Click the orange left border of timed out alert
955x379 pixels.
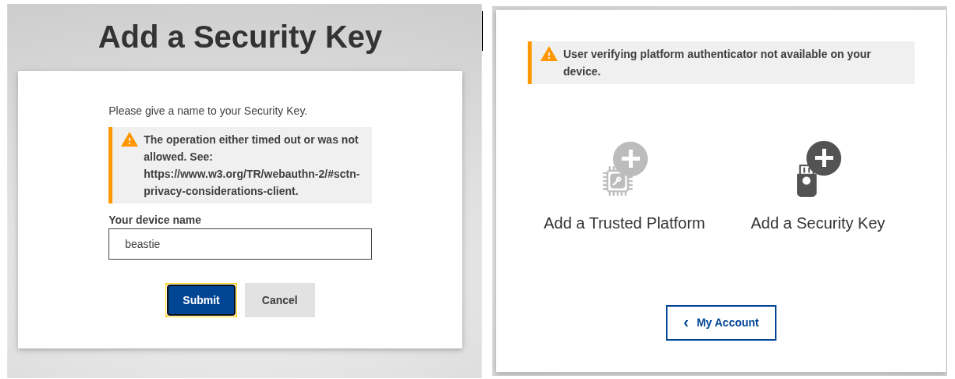point(110,165)
